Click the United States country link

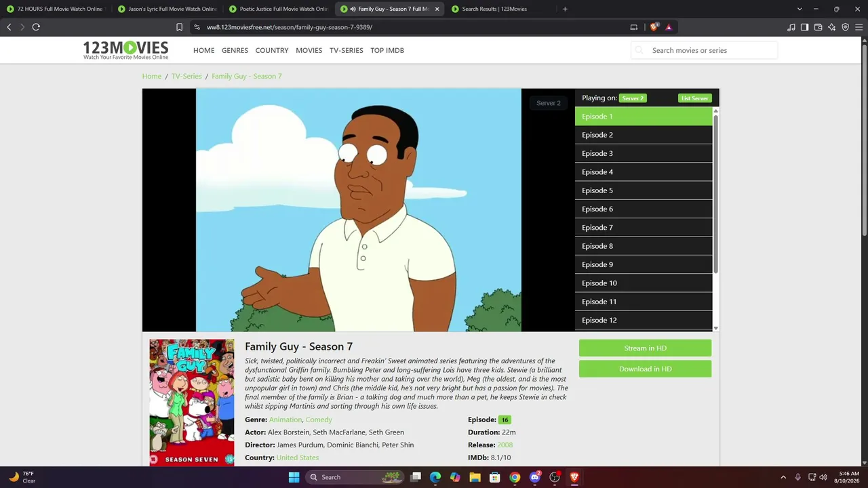tap(298, 457)
